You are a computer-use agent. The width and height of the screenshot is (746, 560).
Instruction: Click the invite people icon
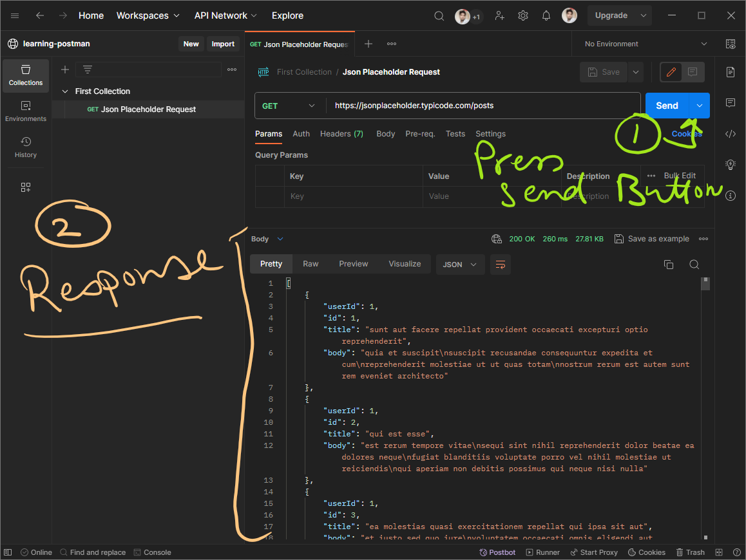pyautogui.click(x=499, y=15)
